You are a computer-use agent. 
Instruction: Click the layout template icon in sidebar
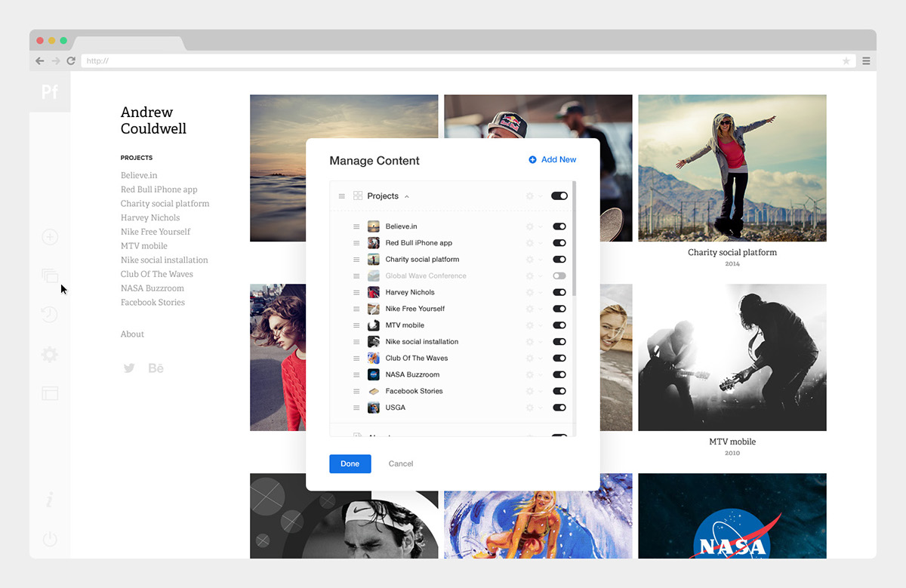(50, 393)
